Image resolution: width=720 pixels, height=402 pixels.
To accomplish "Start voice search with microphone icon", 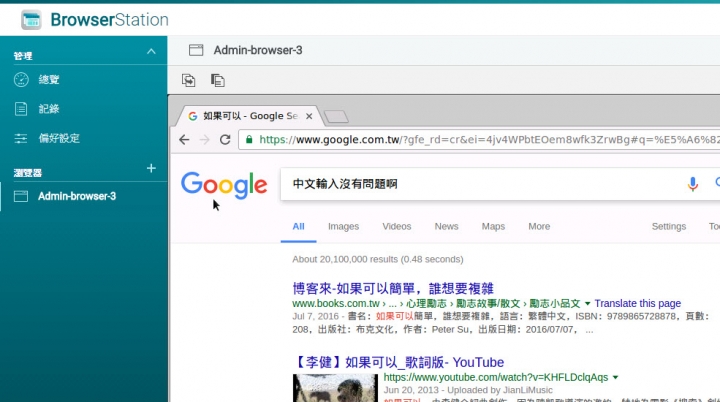I will point(693,184).
